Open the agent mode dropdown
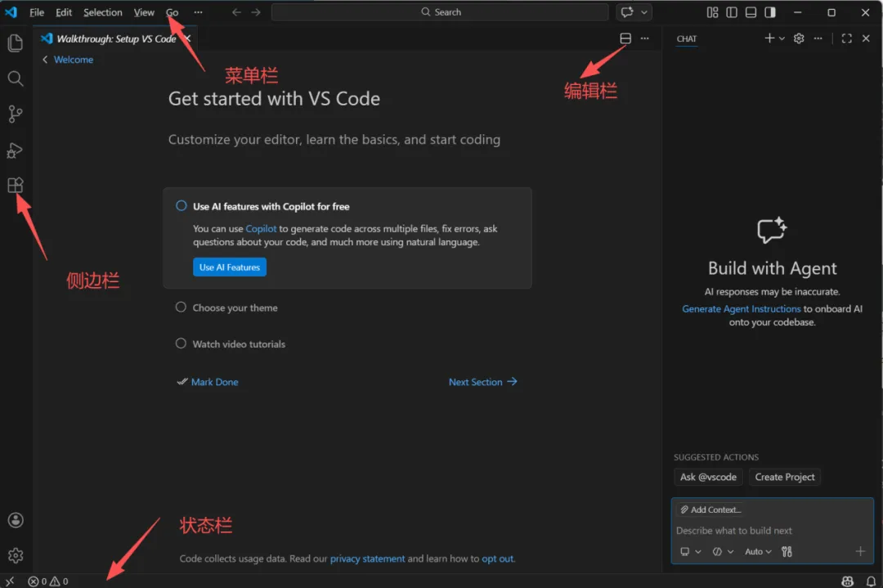 [723, 551]
